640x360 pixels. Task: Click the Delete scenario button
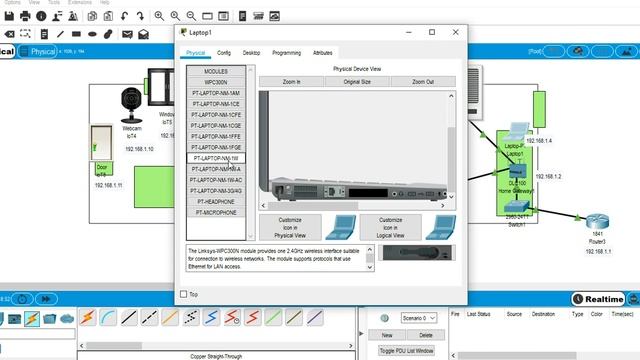tap(426, 335)
